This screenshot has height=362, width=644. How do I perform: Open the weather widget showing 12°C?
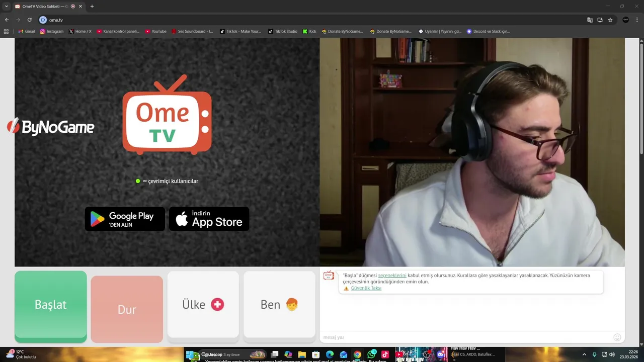[x=21, y=354]
